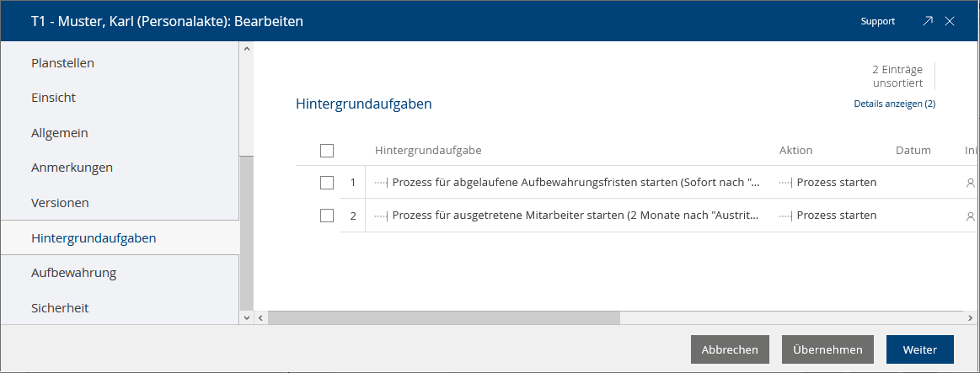Click the user icon in row 2
Image resolution: width=980 pixels, height=373 pixels.
(x=970, y=216)
